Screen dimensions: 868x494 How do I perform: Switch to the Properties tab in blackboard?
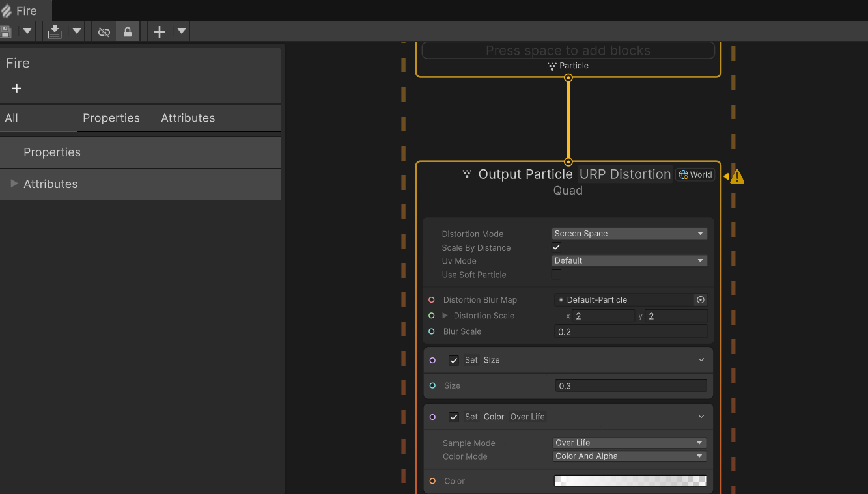coord(111,118)
